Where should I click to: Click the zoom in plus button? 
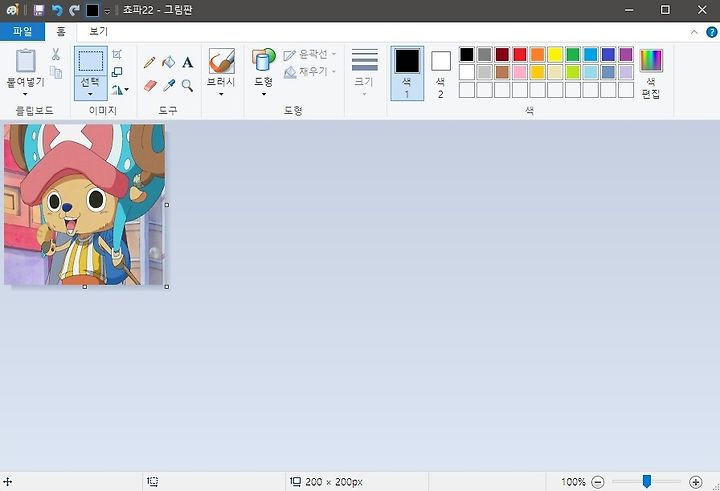pos(696,482)
